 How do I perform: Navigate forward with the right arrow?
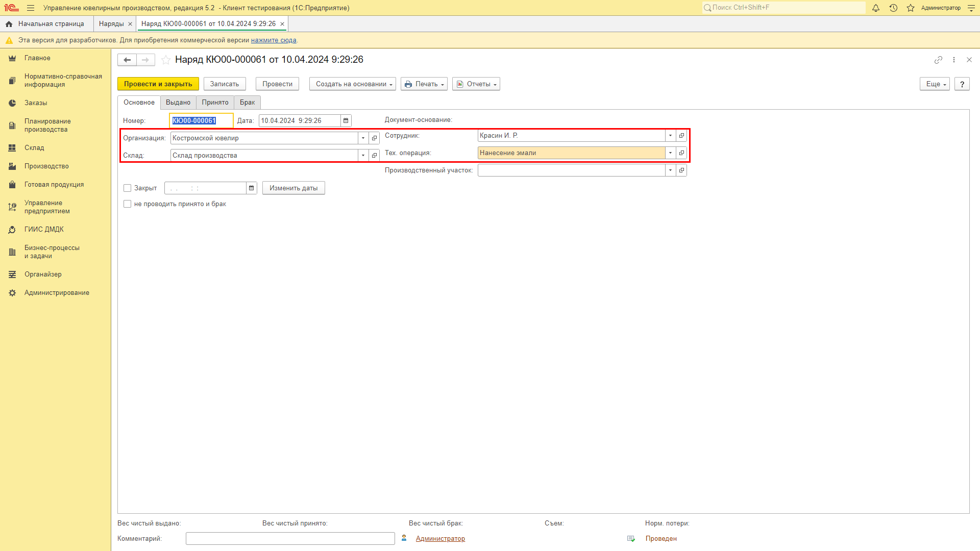coord(145,60)
